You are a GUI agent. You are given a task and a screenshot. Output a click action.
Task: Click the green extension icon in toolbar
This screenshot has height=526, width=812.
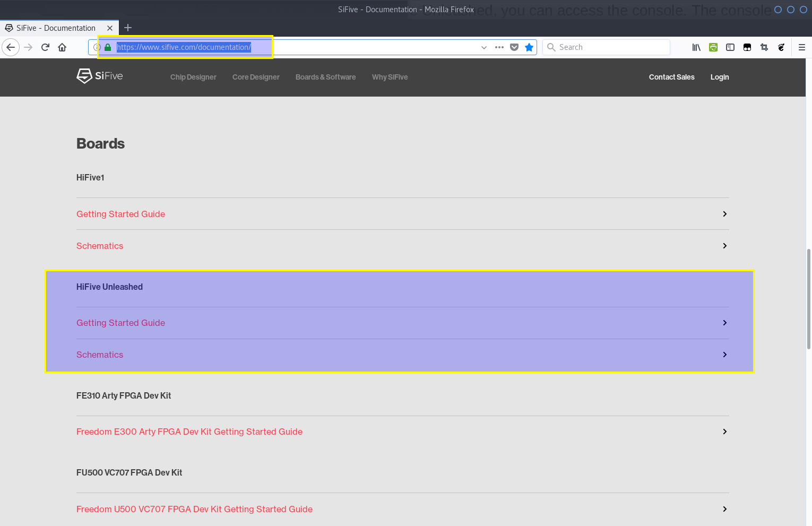[x=713, y=47]
